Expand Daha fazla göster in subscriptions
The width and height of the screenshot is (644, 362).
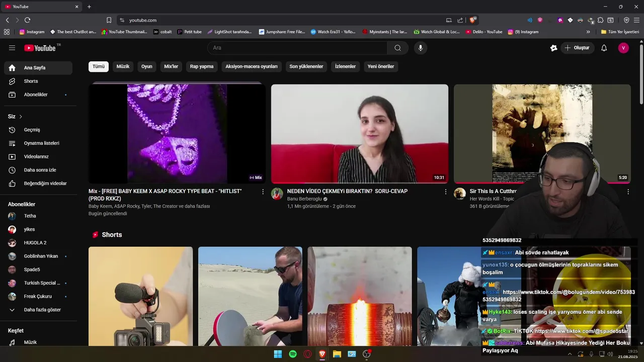[38, 310]
